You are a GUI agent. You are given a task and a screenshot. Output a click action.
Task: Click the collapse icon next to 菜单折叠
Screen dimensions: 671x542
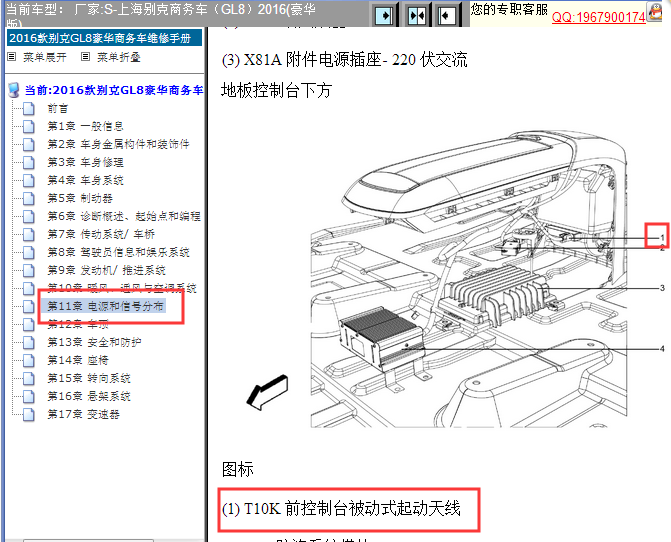tap(86, 56)
